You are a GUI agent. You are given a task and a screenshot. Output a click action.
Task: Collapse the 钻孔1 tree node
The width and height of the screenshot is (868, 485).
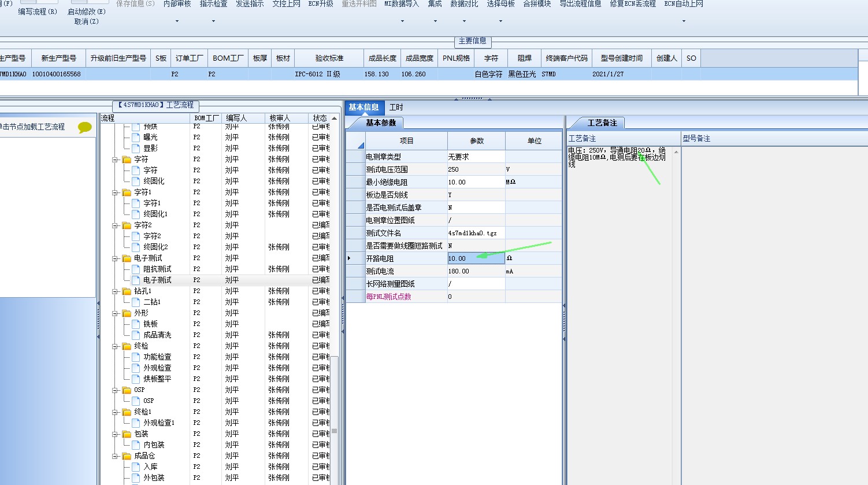click(115, 291)
